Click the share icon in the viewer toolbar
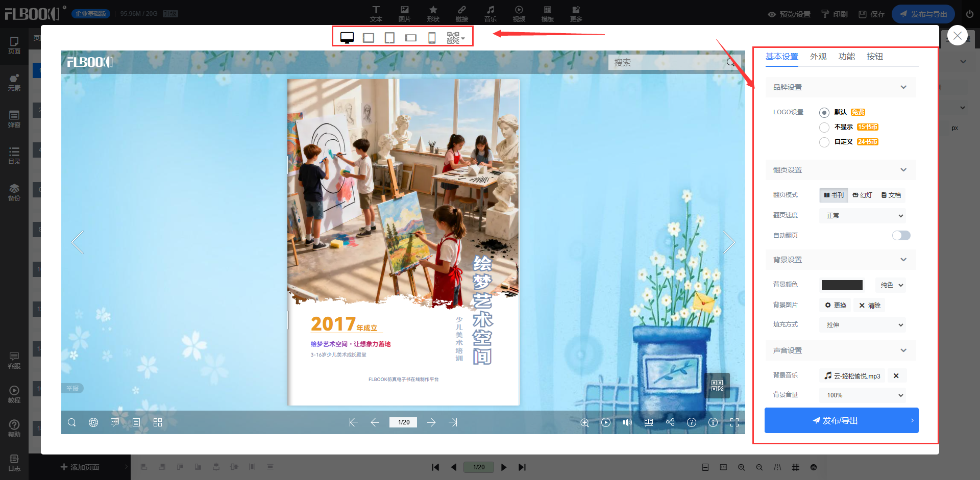 [670, 422]
